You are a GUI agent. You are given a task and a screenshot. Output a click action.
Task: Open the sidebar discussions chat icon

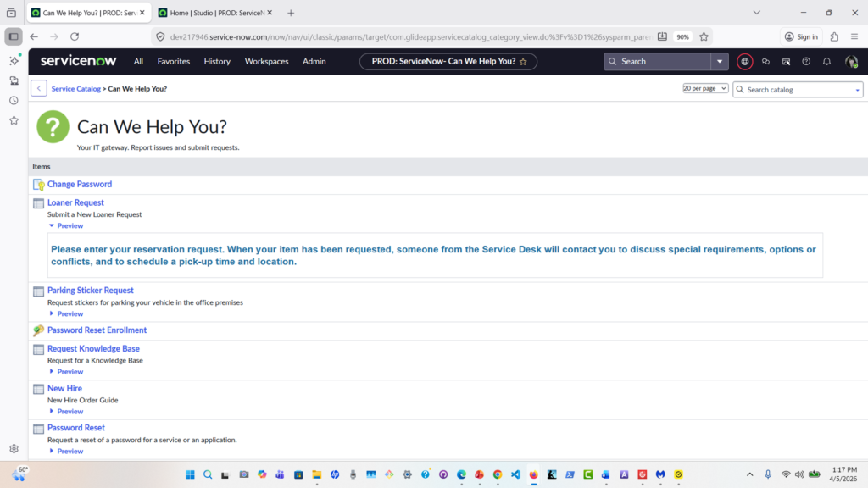[x=765, y=62]
